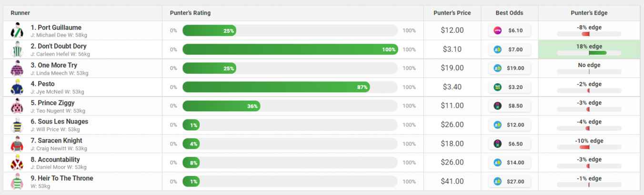Viewport: 644px width, 195px height.
Task: Choose the $14.00 odds for Accountability
Action: pos(510,163)
